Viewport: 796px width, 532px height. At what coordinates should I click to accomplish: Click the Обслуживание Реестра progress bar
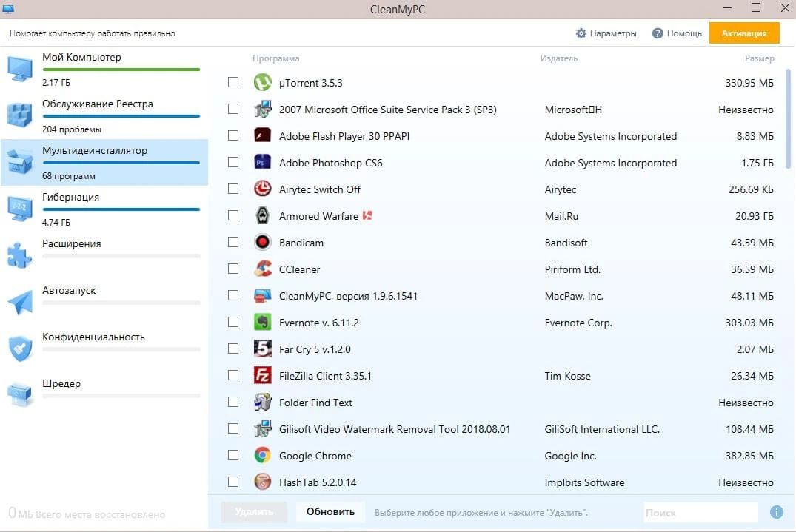121,116
